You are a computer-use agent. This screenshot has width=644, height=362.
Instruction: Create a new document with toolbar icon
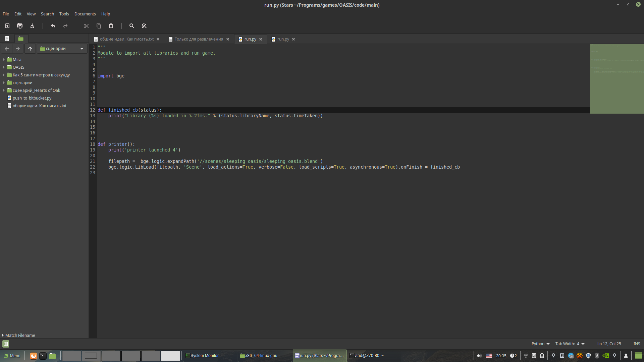click(7, 26)
